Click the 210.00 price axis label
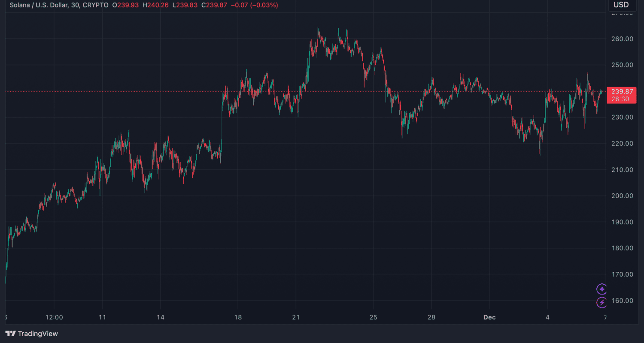The width and height of the screenshot is (644, 343). click(622, 170)
